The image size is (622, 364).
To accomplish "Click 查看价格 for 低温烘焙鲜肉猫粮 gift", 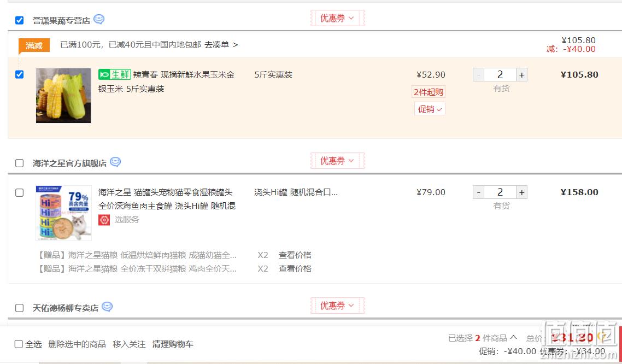I will (295, 255).
